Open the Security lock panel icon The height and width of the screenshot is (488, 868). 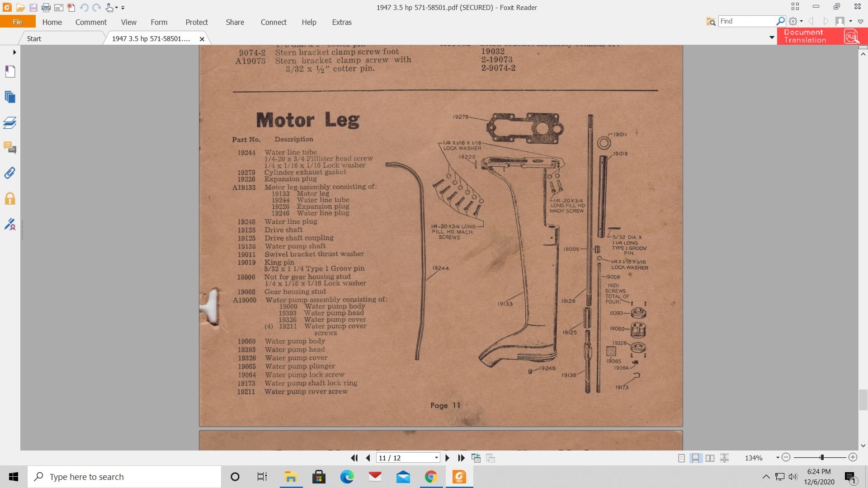[x=10, y=199]
